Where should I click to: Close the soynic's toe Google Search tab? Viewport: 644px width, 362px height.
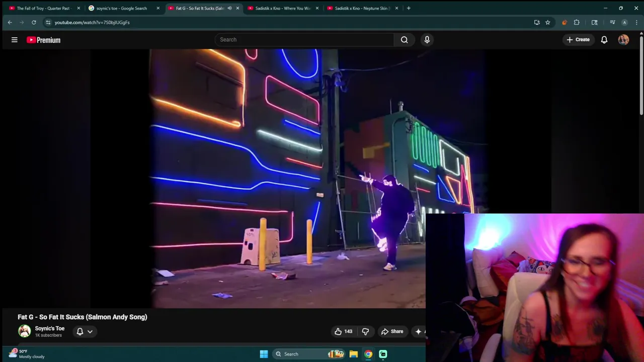(158, 8)
